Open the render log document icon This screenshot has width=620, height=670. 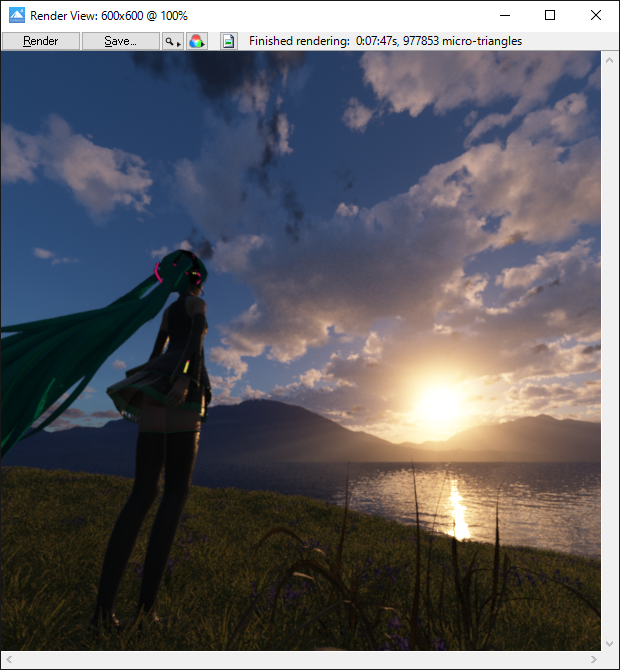(x=229, y=41)
